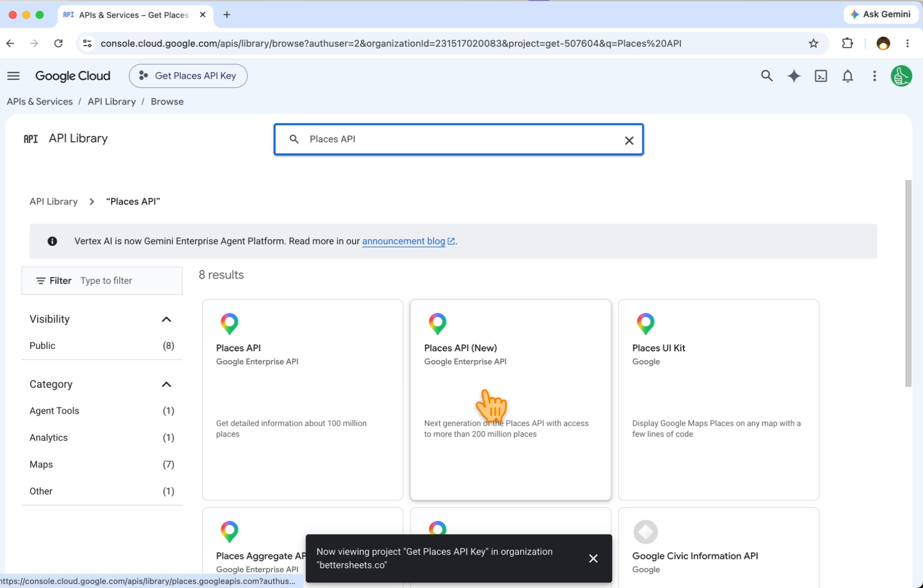Dismiss the project notification toast
The image size is (923, 588).
point(593,558)
